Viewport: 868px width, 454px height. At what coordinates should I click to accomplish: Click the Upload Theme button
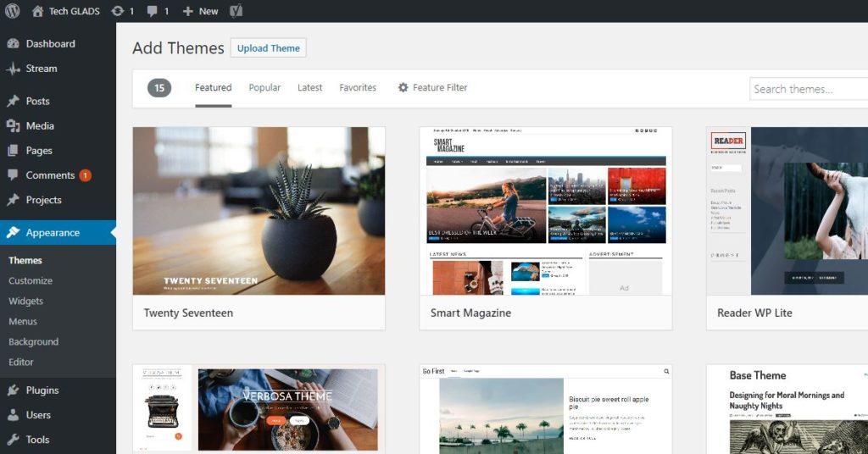click(x=269, y=48)
